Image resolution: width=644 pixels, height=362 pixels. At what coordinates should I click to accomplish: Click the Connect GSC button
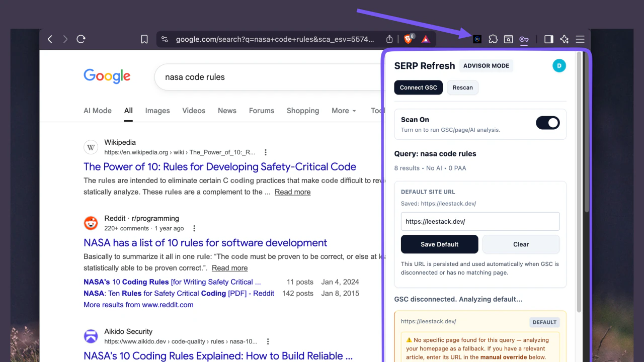click(419, 87)
